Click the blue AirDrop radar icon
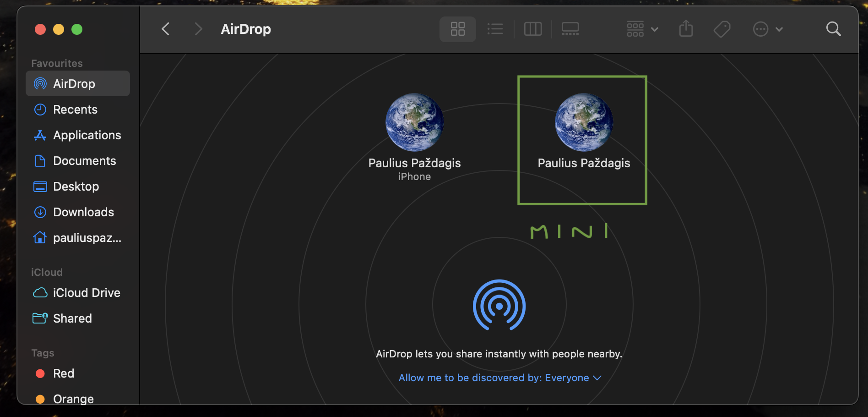The height and width of the screenshot is (417, 868). 499,305
